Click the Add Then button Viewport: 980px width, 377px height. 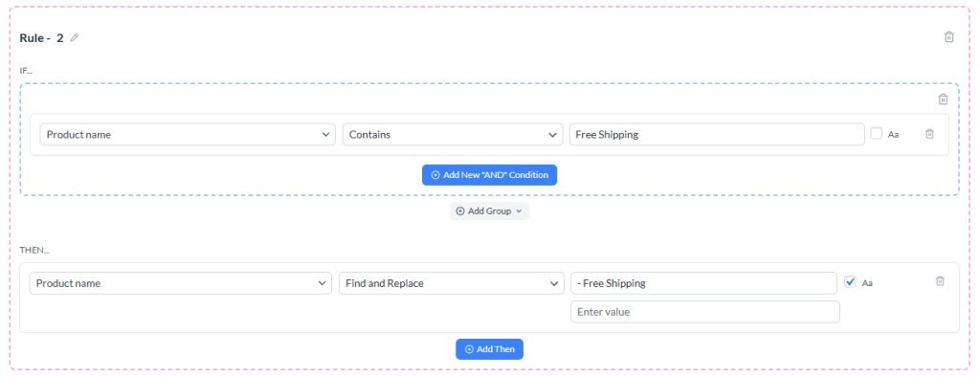click(489, 349)
